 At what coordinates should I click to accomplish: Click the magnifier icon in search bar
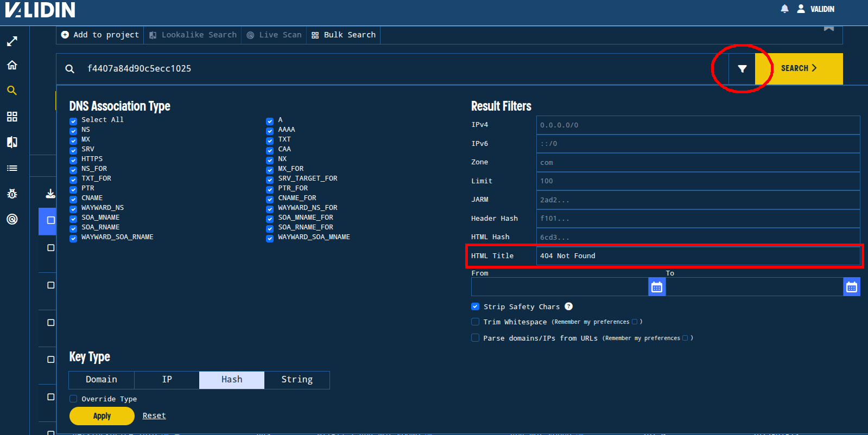pyautogui.click(x=70, y=69)
